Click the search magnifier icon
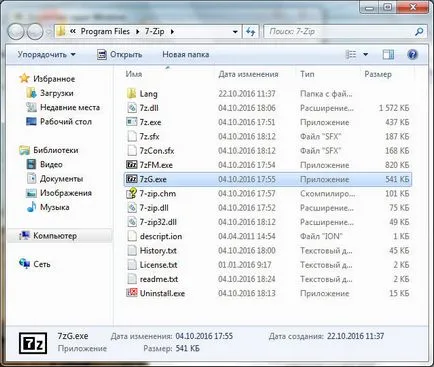The image size is (434, 367). coord(419,32)
